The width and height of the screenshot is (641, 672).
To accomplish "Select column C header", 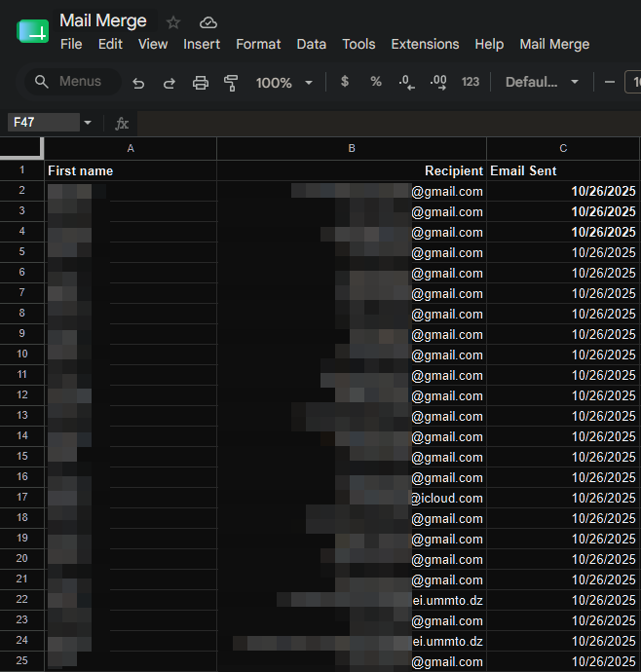I will pos(563,148).
